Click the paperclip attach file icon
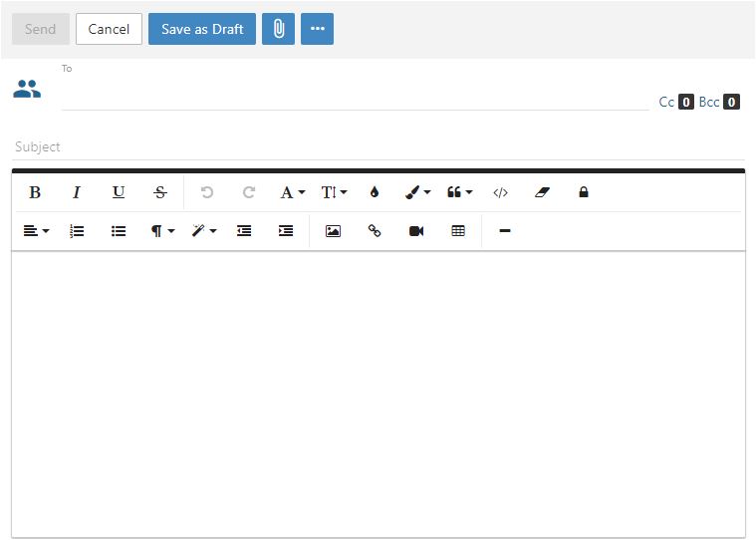 tap(278, 29)
